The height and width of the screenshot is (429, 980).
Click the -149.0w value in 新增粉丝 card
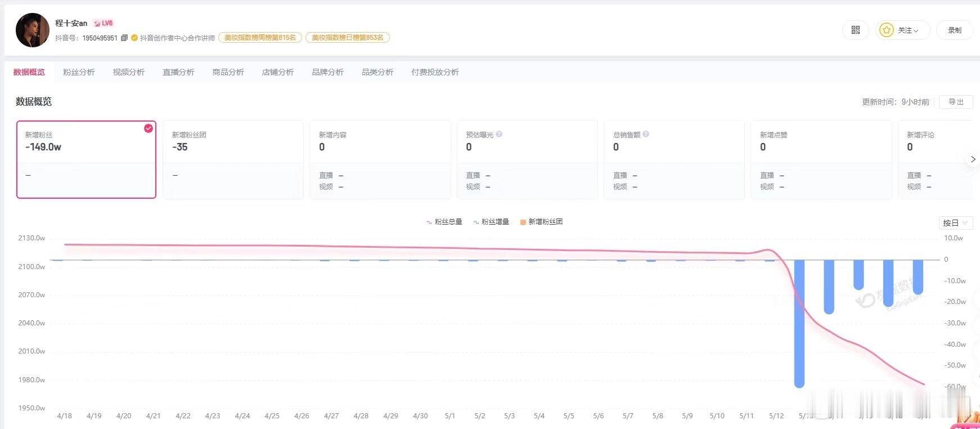tap(43, 147)
